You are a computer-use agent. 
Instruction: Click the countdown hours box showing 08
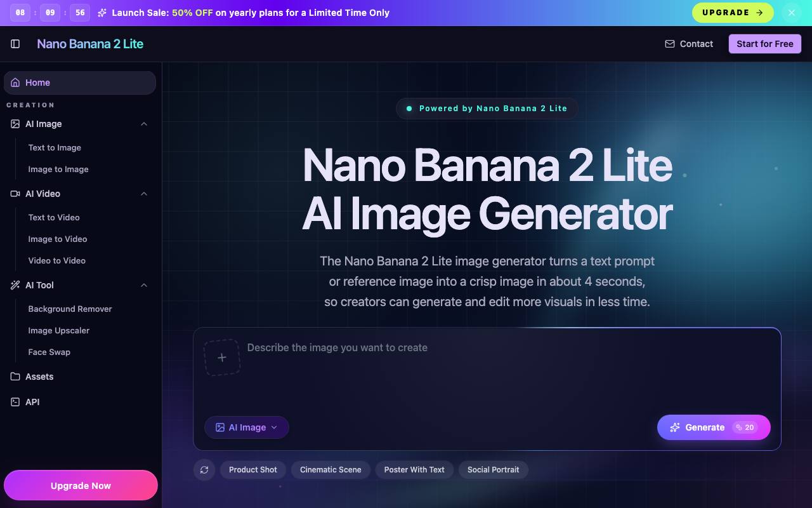(x=20, y=13)
